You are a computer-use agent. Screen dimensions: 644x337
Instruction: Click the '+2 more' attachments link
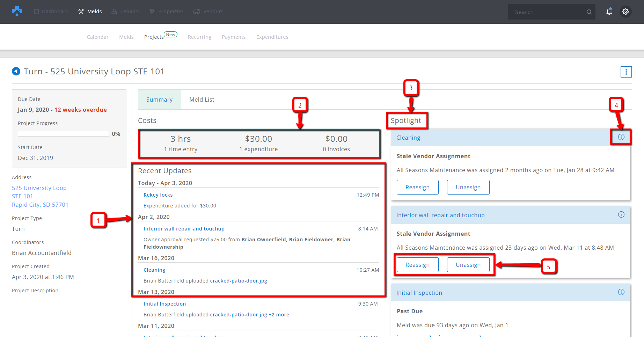pos(279,315)
